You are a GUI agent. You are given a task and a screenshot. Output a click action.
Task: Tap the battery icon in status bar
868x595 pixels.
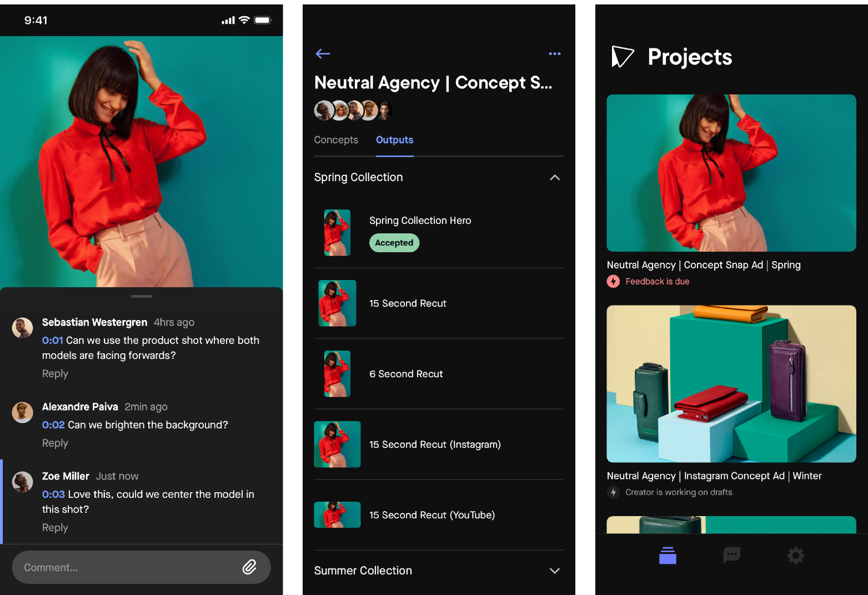[263, 20]
